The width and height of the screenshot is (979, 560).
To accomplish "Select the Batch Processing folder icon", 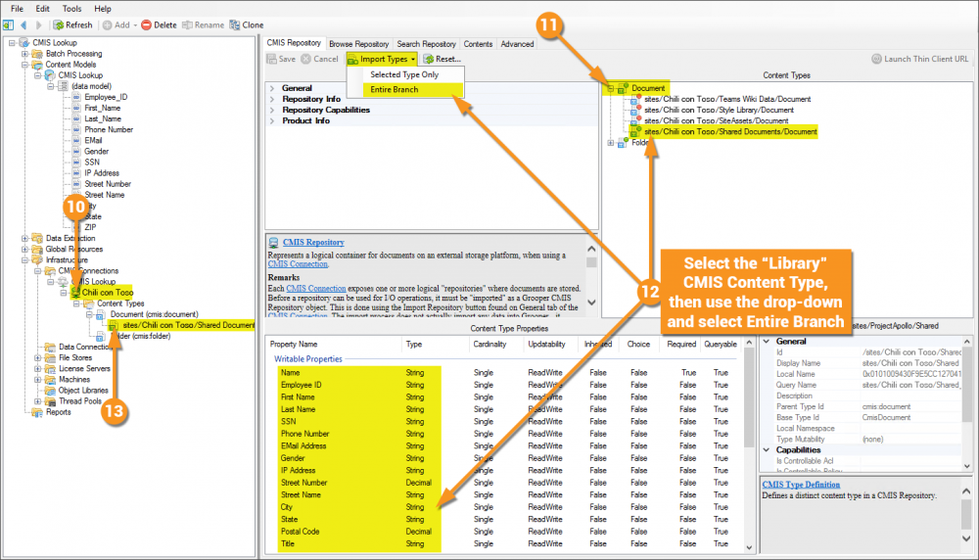I will tap(37, 54).
